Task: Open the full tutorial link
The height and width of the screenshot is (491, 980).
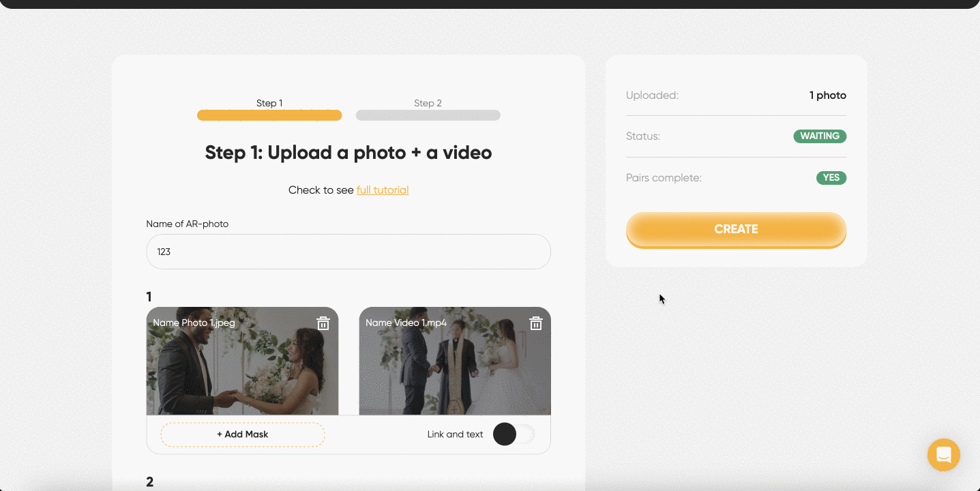Action: [383, 190]
